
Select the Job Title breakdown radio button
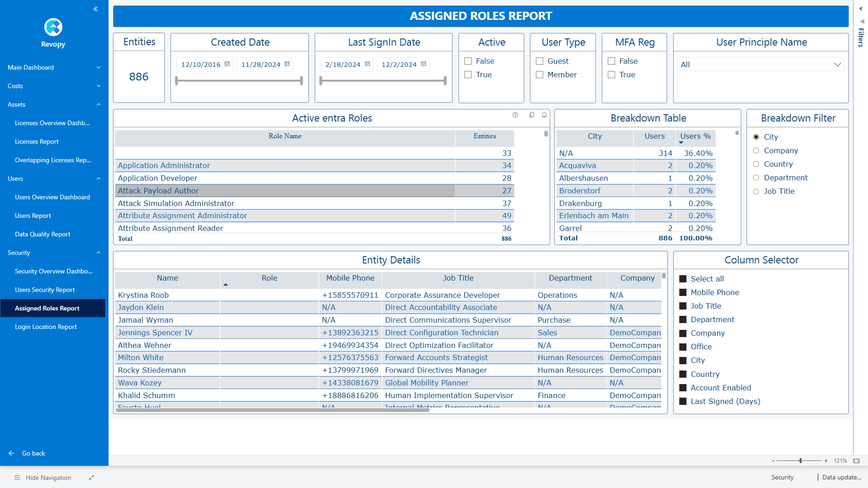[x=756, y=192]
